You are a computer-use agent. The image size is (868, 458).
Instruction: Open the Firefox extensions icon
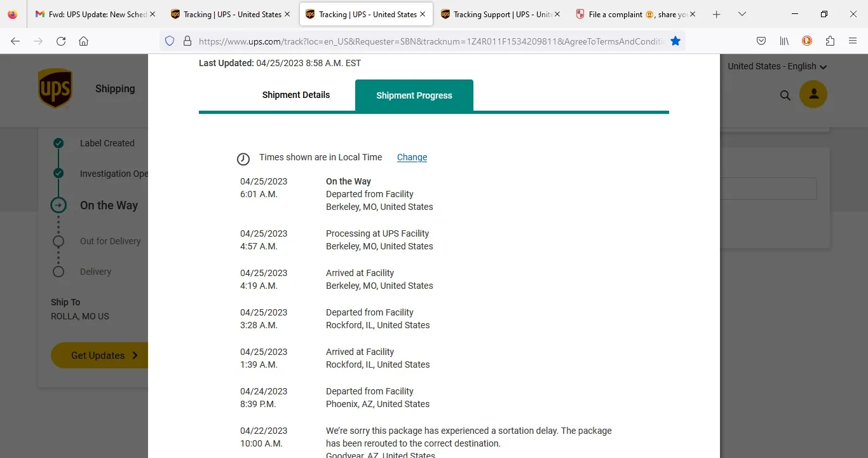830,41
